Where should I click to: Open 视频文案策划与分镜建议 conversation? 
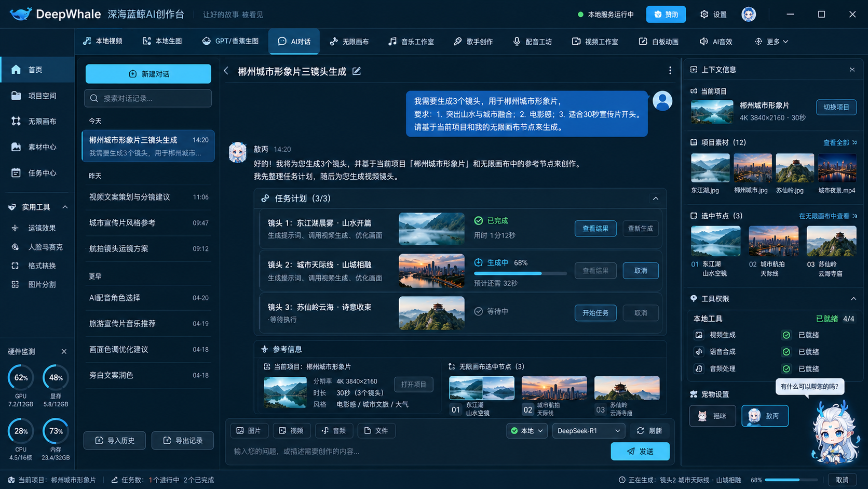click(x=148, y=197)
